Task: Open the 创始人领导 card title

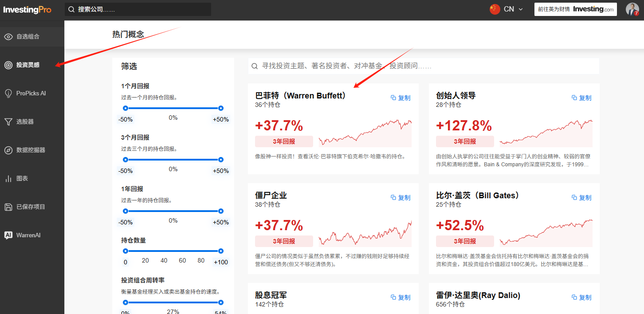Action: [456, 96]
